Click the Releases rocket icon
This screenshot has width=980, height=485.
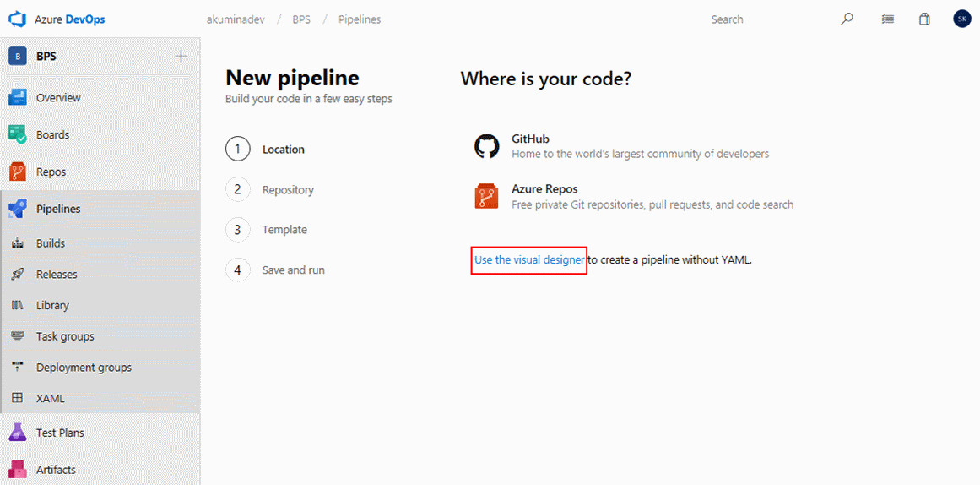pos(18,274)
